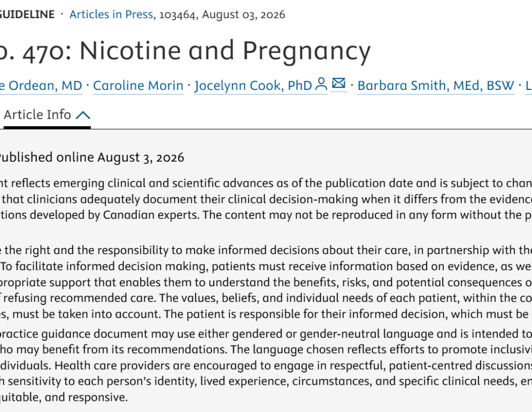Click the sentence beginning Health care providers
Image resolution: width=532 pixels, height=412 pixels.
266,381
